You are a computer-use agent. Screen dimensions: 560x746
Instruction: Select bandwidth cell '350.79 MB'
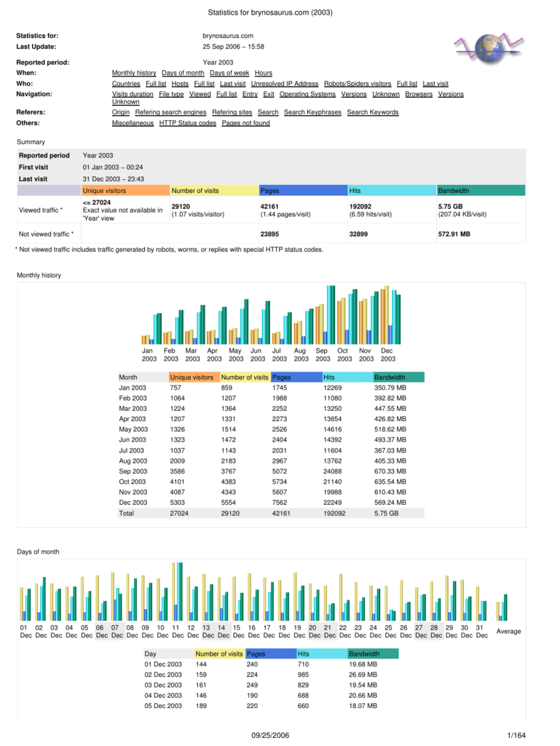click(390, 388)
